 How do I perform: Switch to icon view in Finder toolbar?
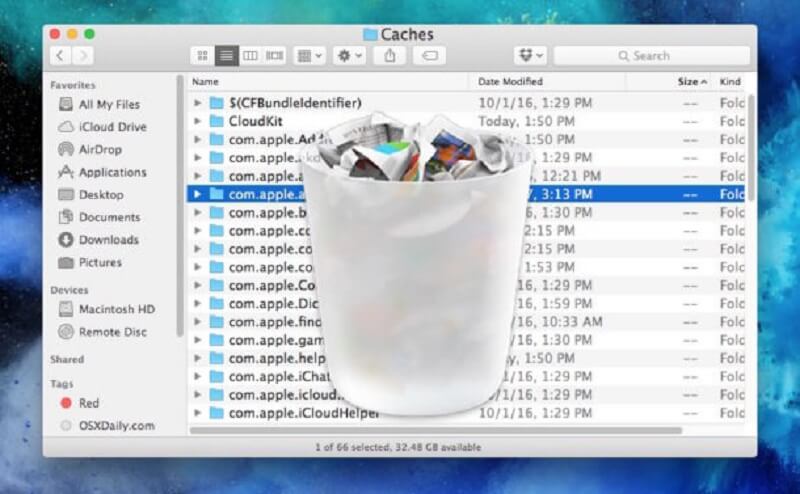[203, 56]
